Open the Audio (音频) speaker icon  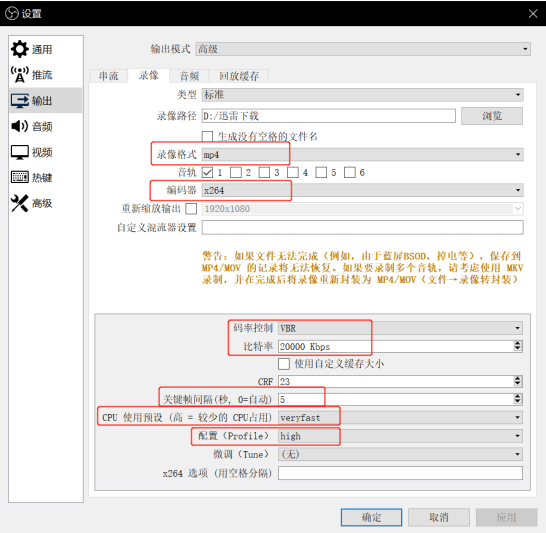pos(20,126)
